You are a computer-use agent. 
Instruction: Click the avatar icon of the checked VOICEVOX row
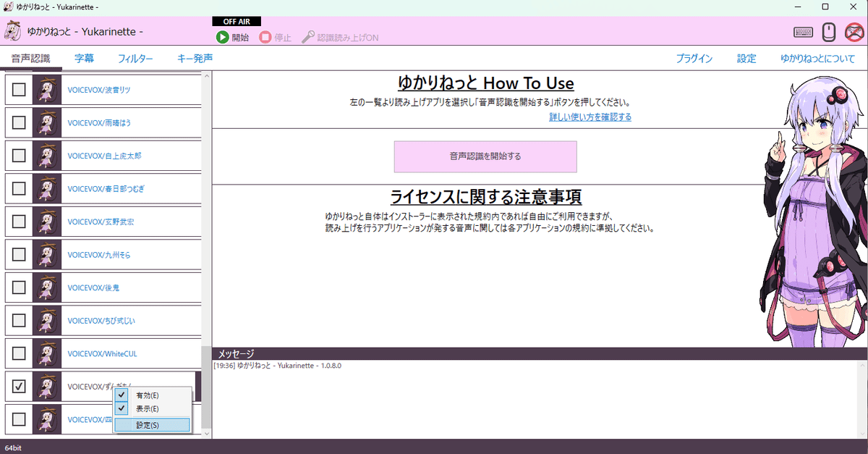pyautogui.click(x=48, y=387)
